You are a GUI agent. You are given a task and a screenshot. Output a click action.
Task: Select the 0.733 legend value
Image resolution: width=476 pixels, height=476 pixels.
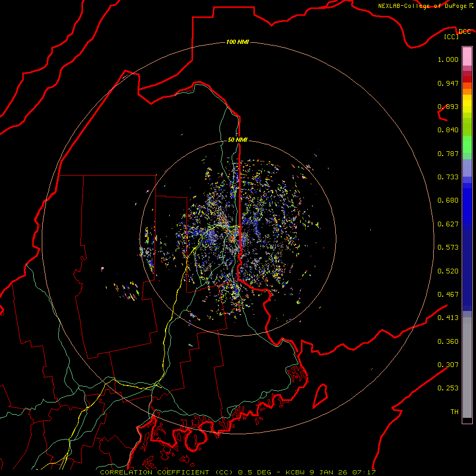[x=448, y=177]
